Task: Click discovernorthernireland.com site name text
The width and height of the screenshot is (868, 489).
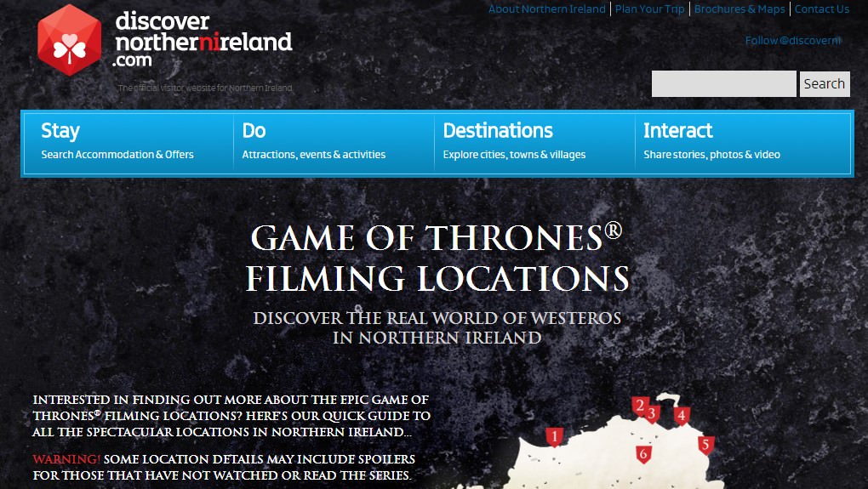Action: [203, 40]
